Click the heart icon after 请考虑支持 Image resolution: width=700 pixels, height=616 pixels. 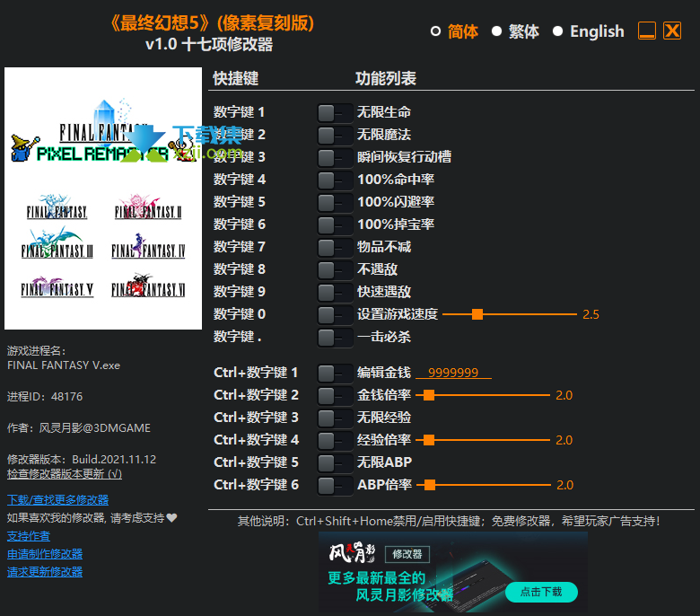tap(172, 518)
